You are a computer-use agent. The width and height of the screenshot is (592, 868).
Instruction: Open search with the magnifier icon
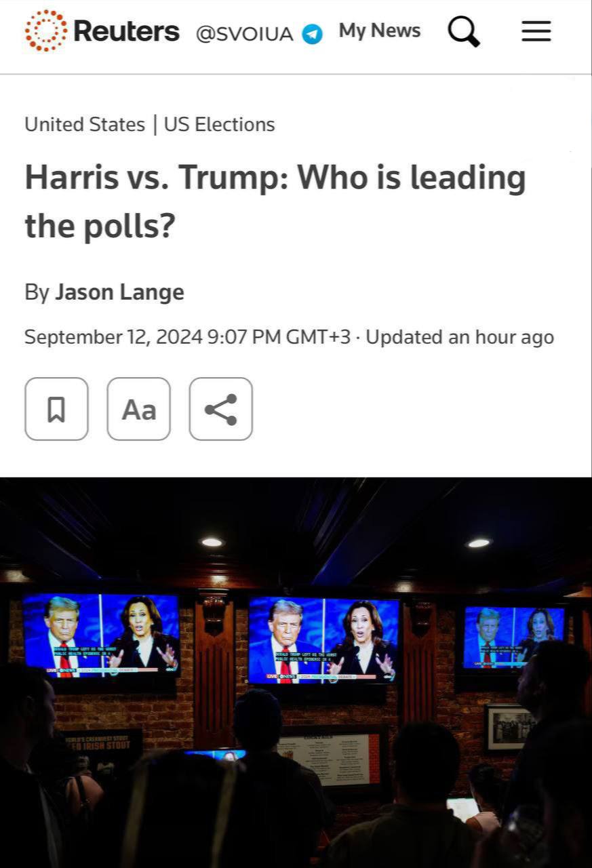click(464, 31)
